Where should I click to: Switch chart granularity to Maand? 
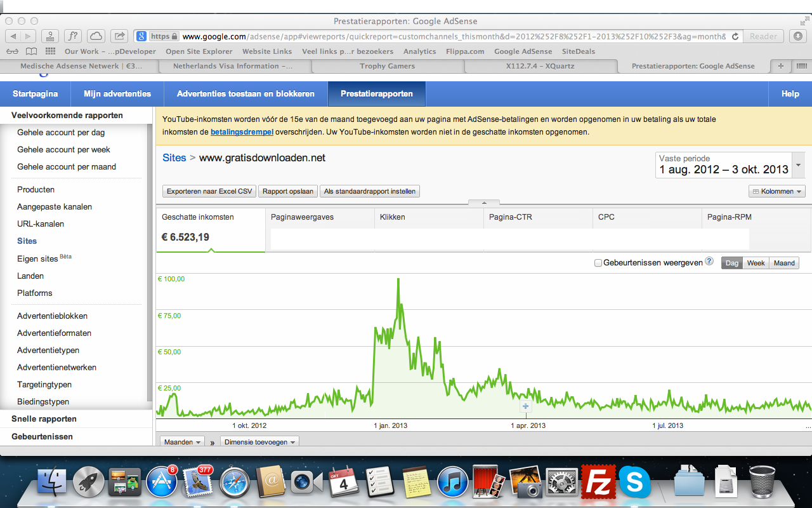click(x=784, y=263)
